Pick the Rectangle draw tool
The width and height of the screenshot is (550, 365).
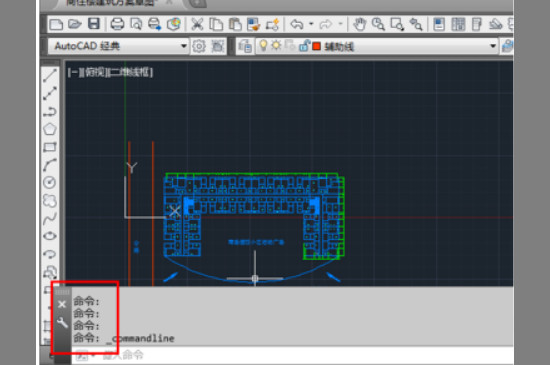[x=50, y=147]
